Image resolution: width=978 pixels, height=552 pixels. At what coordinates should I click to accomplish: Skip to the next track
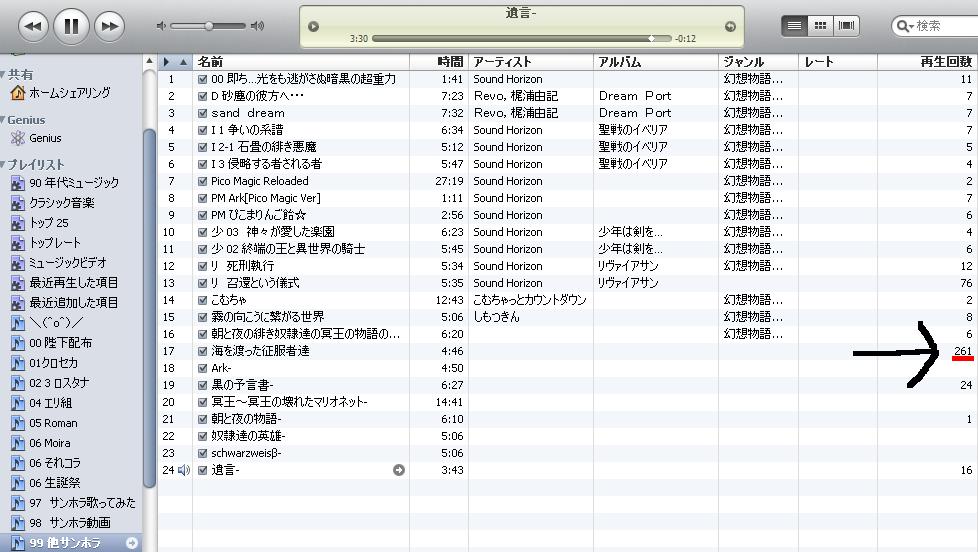tap(109, 26)
